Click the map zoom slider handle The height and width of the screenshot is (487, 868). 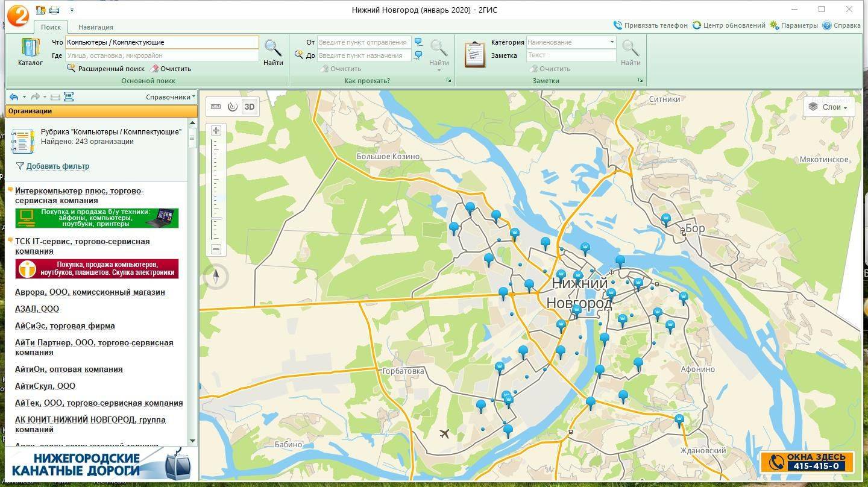coord(216,218)
